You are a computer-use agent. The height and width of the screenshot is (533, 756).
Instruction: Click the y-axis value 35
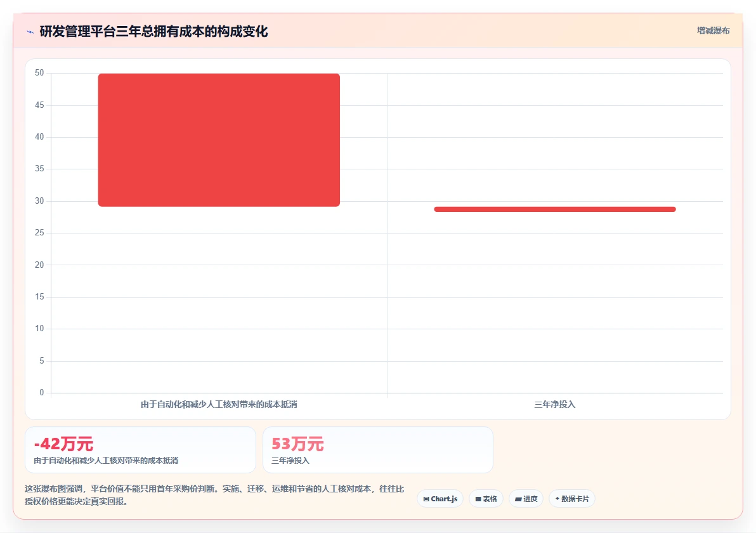coord(39,168)
